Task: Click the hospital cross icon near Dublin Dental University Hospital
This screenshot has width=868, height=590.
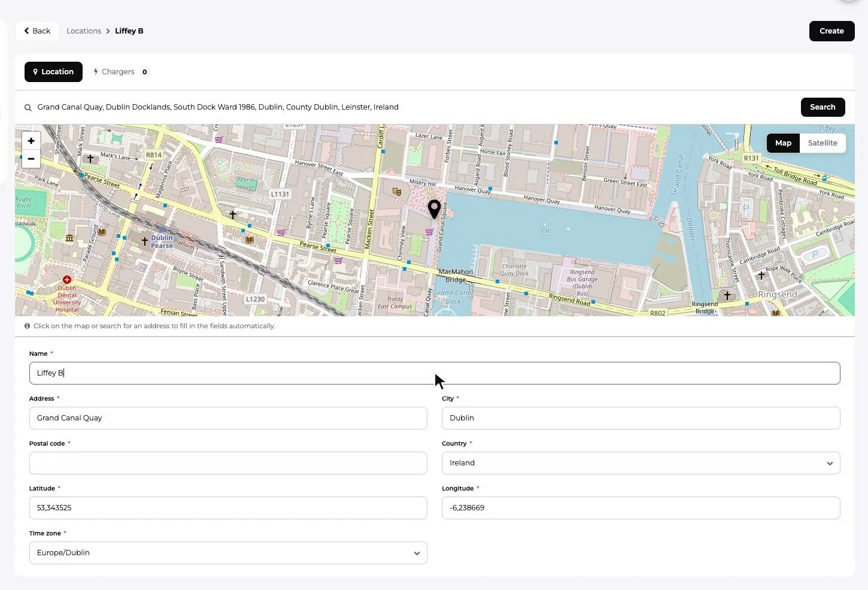Action: pos(67,280)
